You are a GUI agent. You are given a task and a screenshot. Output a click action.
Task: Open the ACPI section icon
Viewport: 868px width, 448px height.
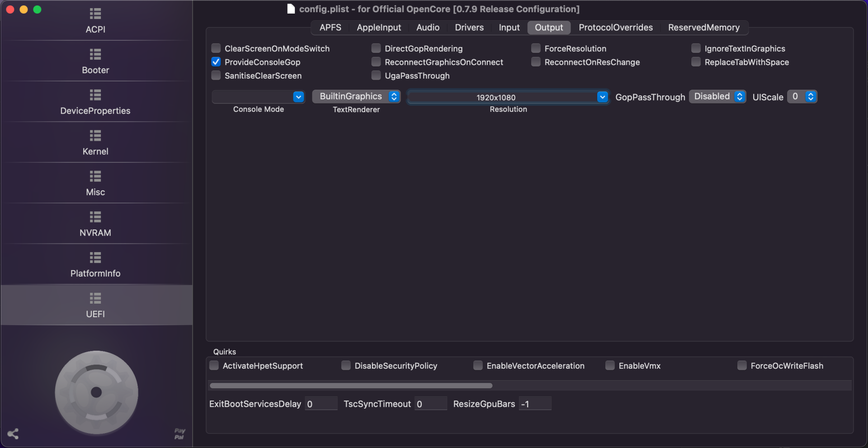pos(95,14)
